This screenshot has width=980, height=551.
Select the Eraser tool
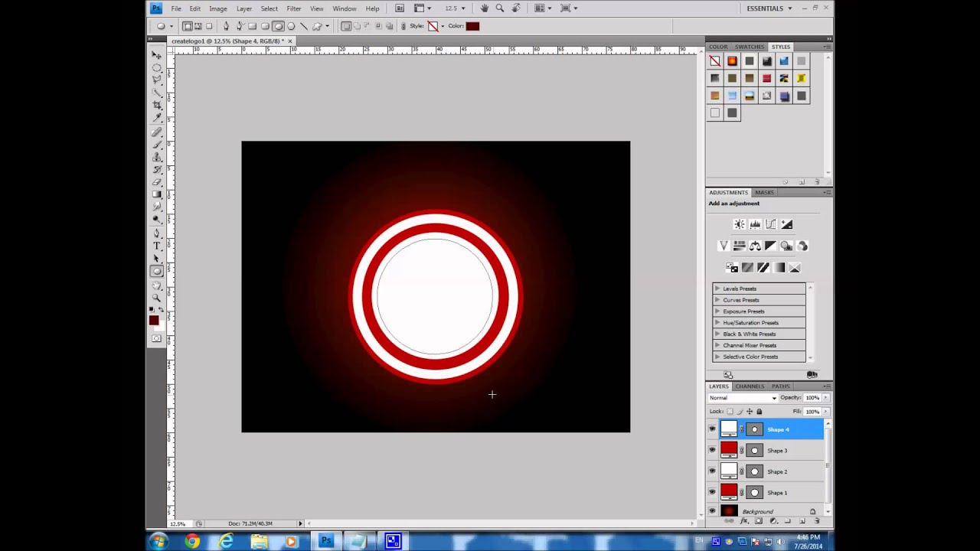157,181
